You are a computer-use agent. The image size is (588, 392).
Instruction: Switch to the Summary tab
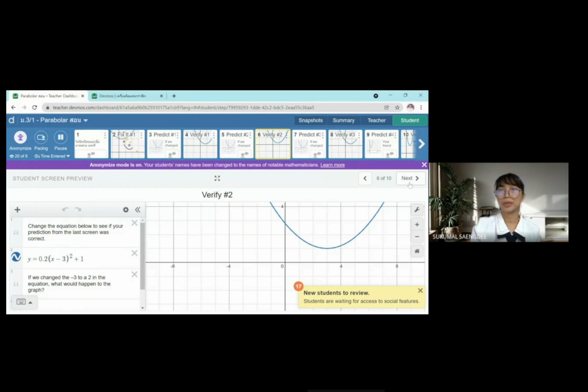343,120
